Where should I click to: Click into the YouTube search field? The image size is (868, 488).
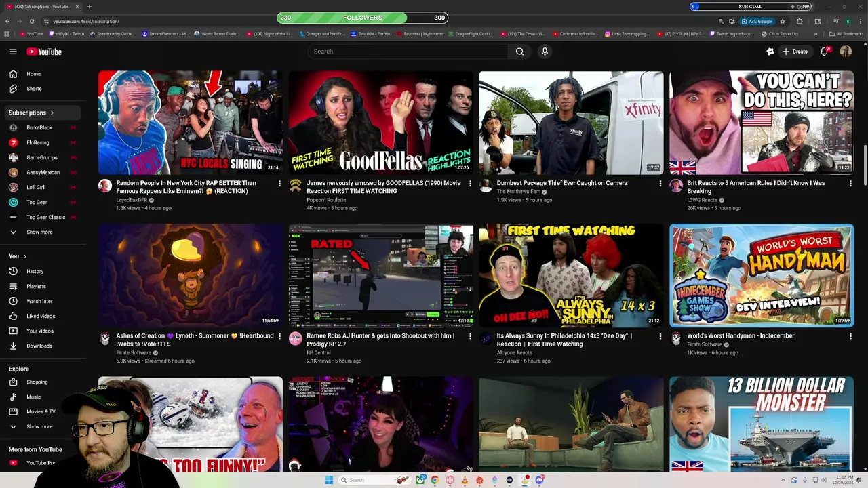[407, 52]
